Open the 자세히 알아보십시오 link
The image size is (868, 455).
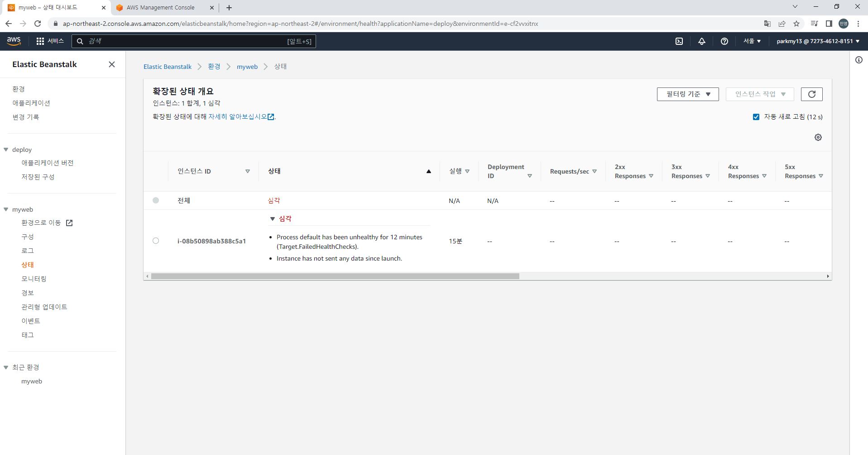(x=241, y=117)
